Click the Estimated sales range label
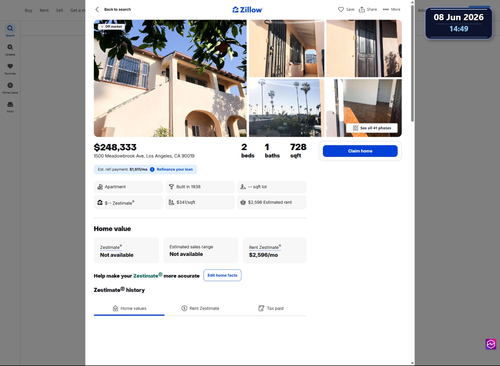The image size is (500, 366). click(191, 247)
